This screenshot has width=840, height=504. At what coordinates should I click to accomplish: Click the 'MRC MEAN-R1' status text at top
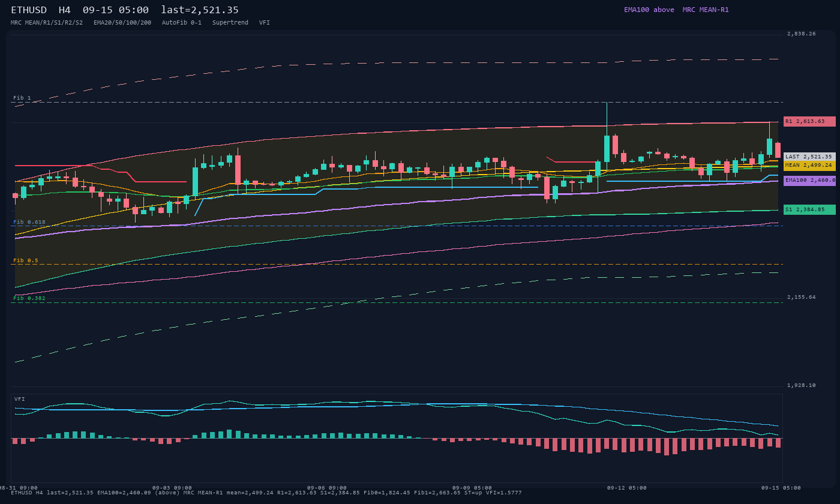(x=706, y=10)
